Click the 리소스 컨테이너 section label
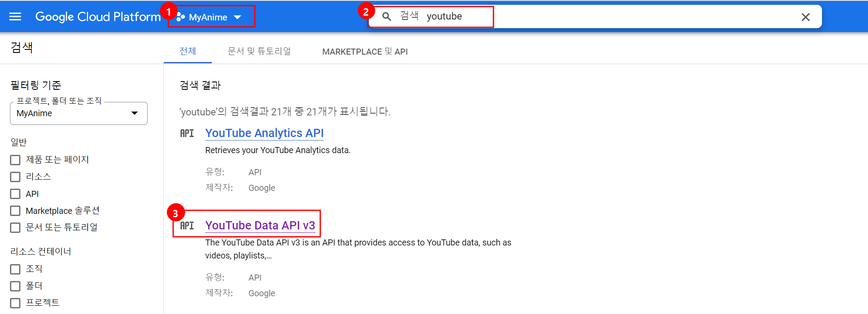The width and height of the screenshot is (868, 314). (41, 252)
